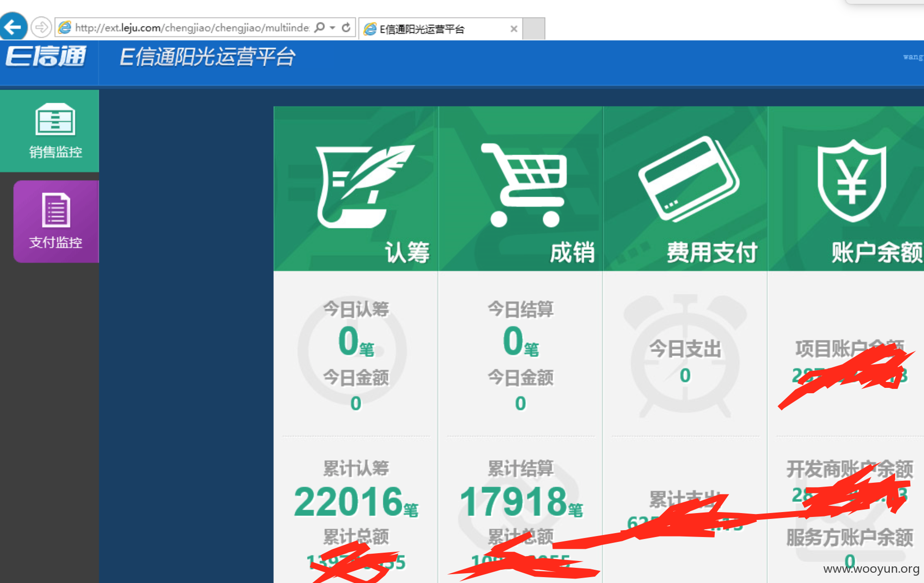Select the E信通阳光运营平台 browser tab
This screenshot has height=583, width=924.
click(x=440, y=29)
